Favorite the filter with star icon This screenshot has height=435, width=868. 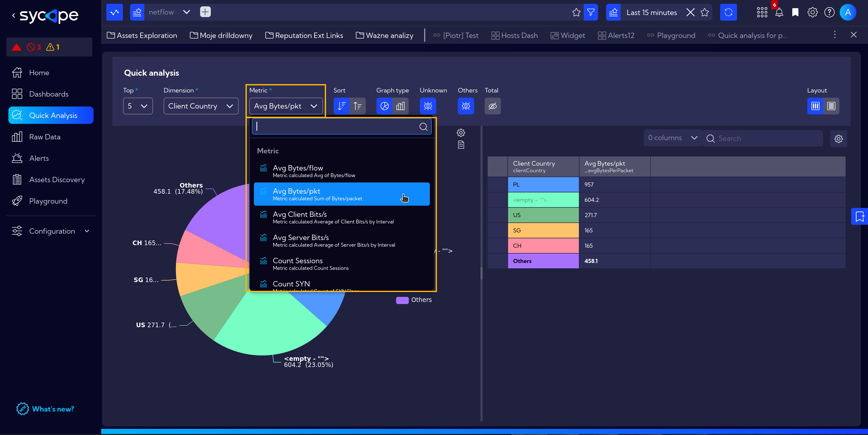pos(576,12)
